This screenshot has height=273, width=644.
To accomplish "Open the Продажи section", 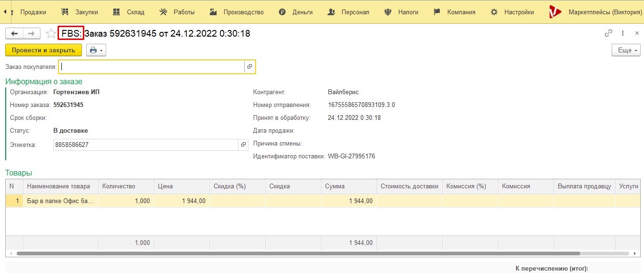I will coord(33,12).
